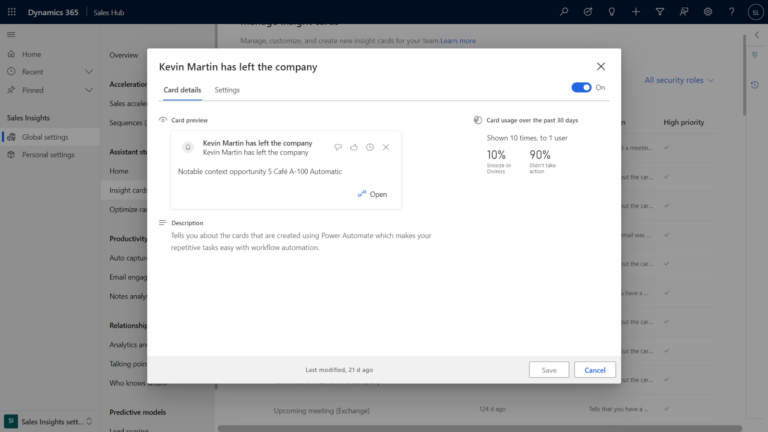This screenshot has height=432, width=768.
Task: Open the All security roles dropdown
Action: coord(680,80)
